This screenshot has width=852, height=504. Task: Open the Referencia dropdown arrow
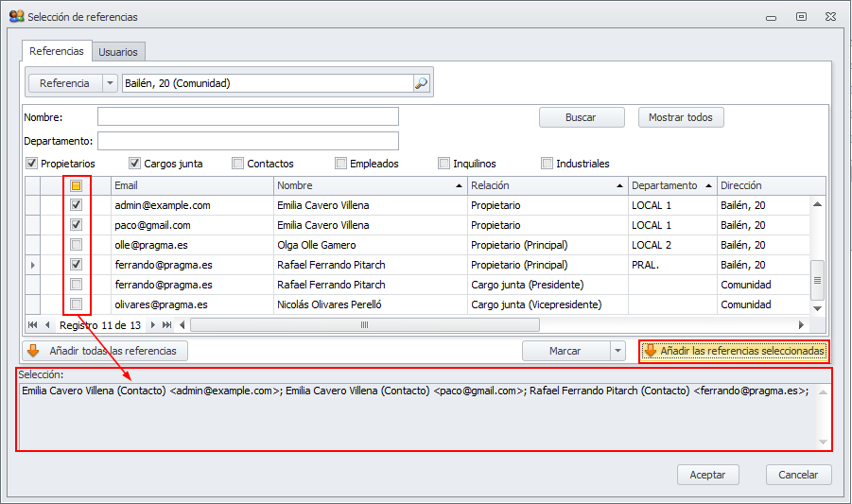click(x=110, y=83)
